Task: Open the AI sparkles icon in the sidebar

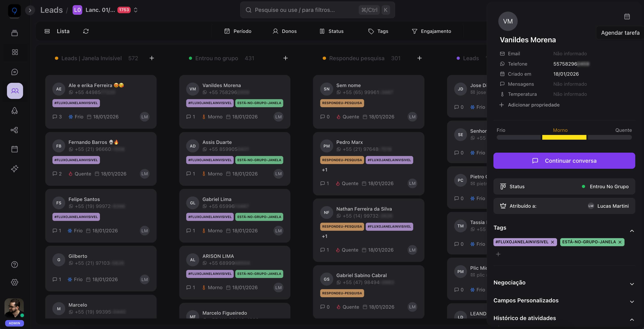Action: (x=15, y=169)
